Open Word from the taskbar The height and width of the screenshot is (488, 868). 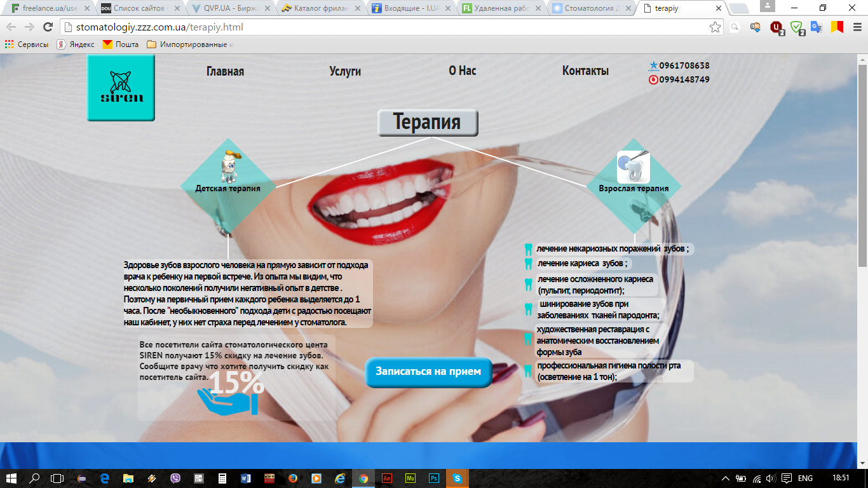tap(247, 478)
